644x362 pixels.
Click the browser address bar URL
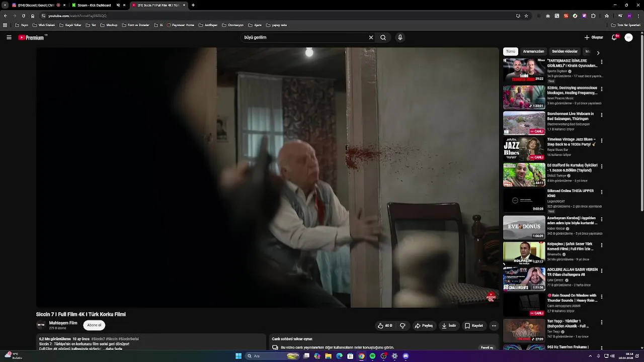click(77, 16)
